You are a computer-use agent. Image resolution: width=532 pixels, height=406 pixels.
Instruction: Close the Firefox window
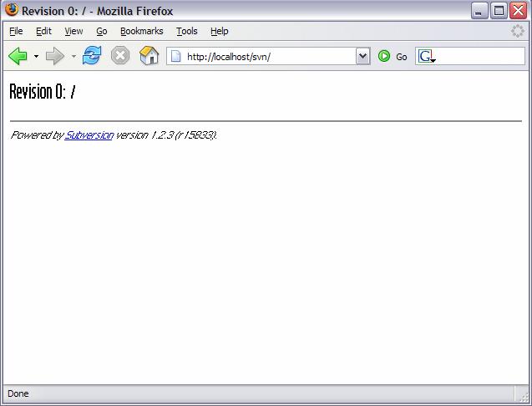[x=518, y=11]
